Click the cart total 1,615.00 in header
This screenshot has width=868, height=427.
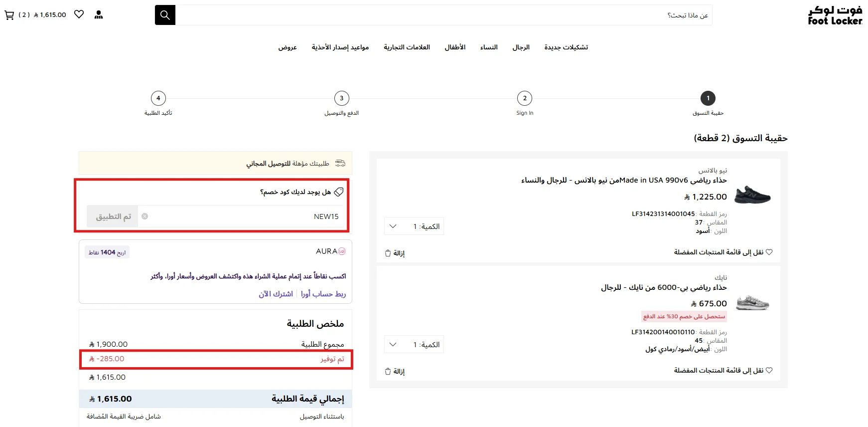pyautogui.click(x=50, y=15)
